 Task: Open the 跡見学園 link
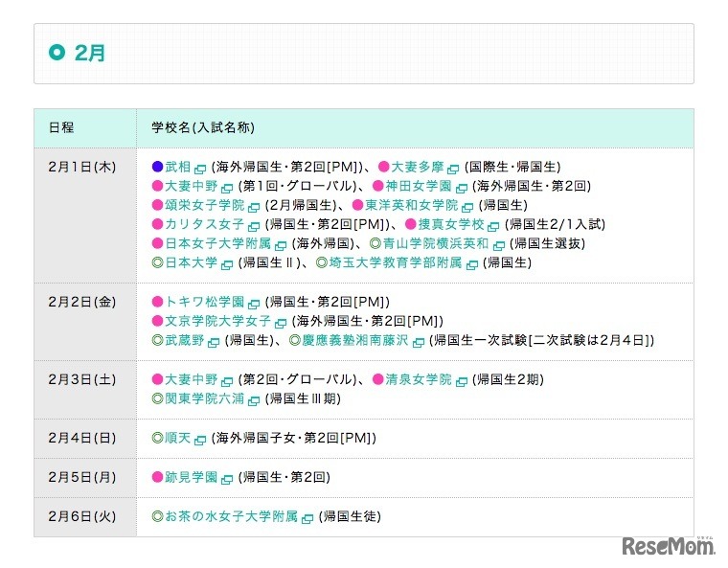tap(192, 477)
